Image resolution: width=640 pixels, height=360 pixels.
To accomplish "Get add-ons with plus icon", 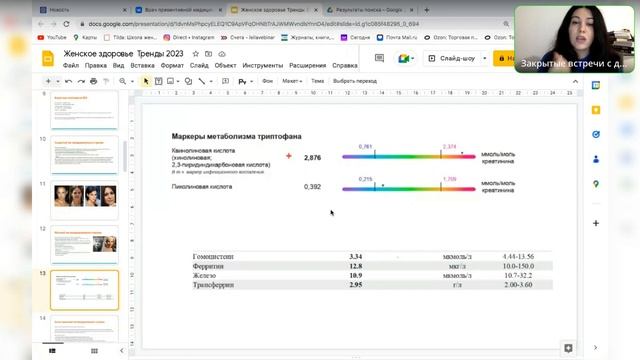I will [x=596, y=223].
